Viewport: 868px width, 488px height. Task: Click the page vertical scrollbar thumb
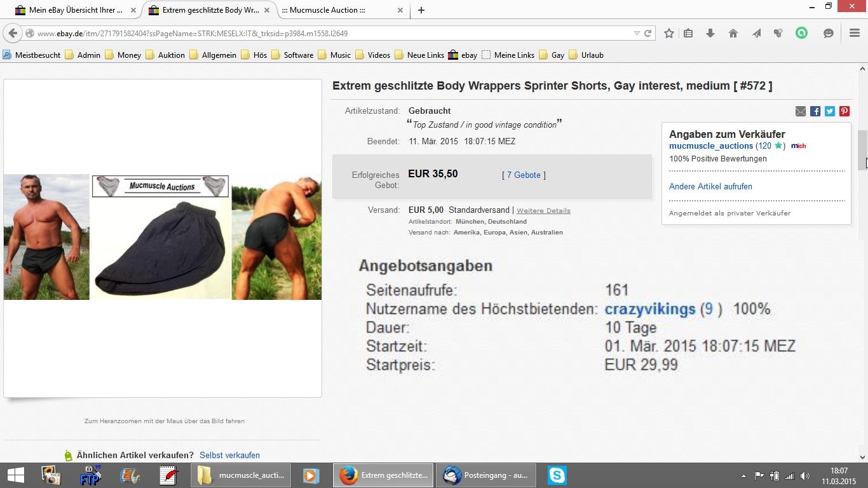pyautogui.click(x=862, y=150)
